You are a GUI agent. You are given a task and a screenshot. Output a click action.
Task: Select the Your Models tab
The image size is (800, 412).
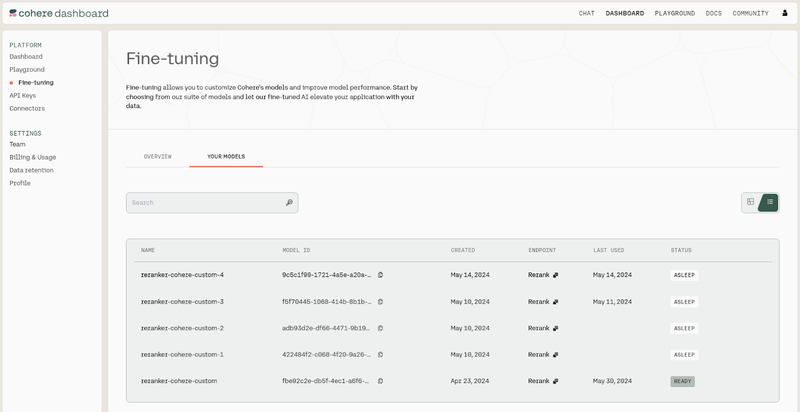point(226,157)
